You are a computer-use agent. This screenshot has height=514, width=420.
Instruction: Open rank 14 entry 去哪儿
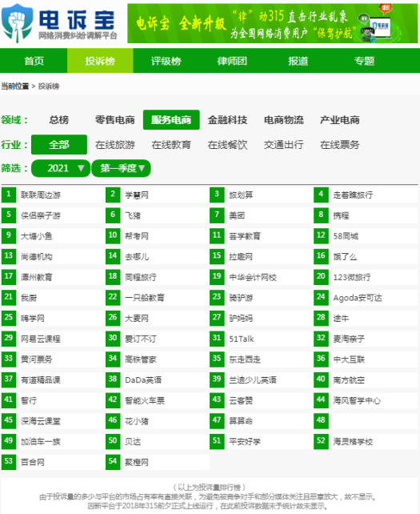pos(137,257)
